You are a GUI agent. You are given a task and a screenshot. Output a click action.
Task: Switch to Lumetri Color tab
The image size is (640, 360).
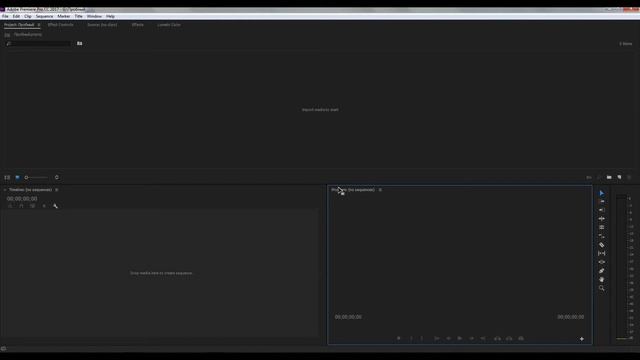pos(169,25)
